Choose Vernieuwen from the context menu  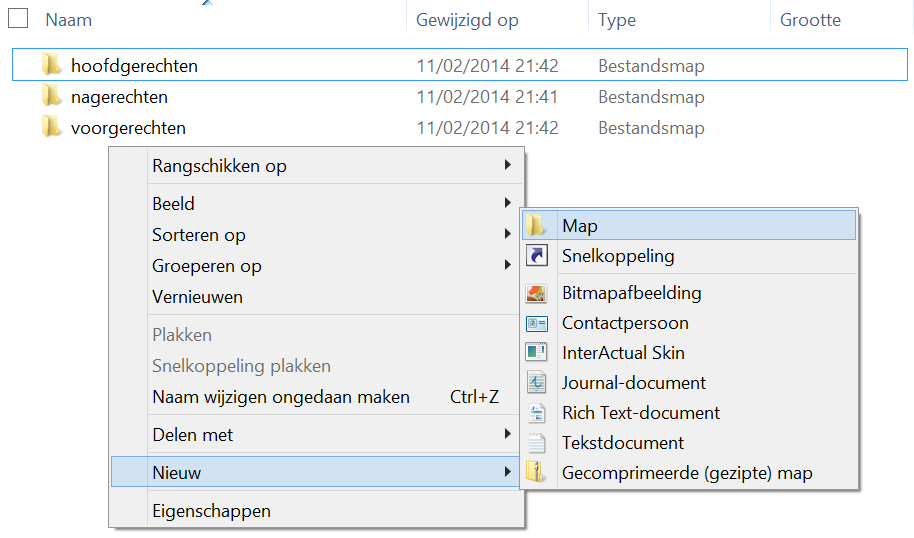click(318, 297)
